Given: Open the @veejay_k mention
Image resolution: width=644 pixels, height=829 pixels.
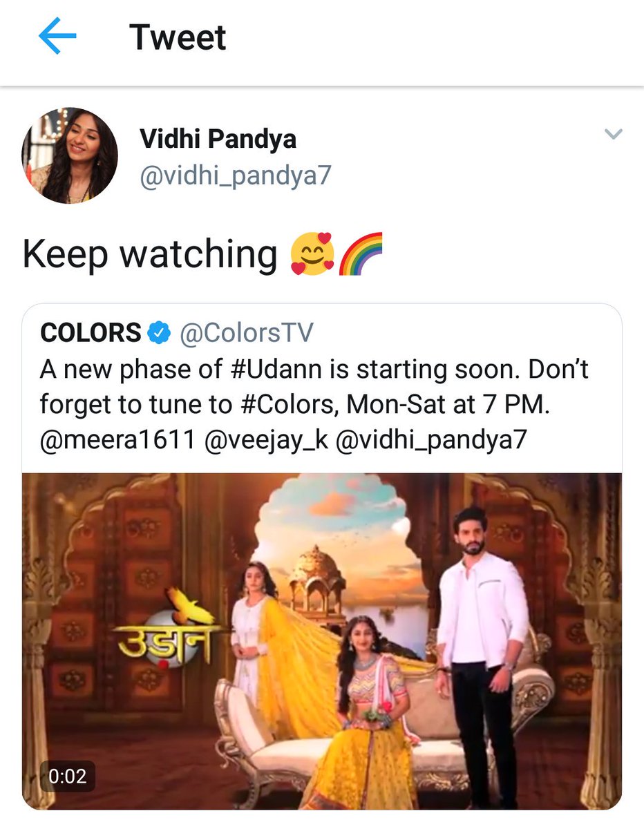Looking at the screenshot, I should pyautogui.click(x=265, y=440).
